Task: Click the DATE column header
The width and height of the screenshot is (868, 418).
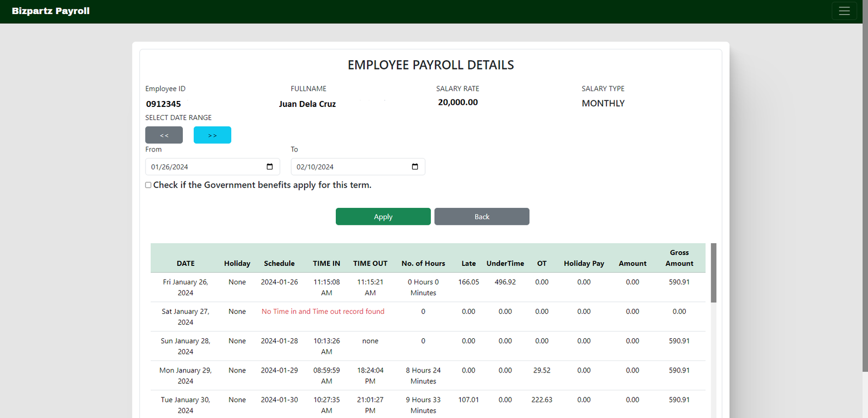Action: pyautogui.click(x=186, y=263)
